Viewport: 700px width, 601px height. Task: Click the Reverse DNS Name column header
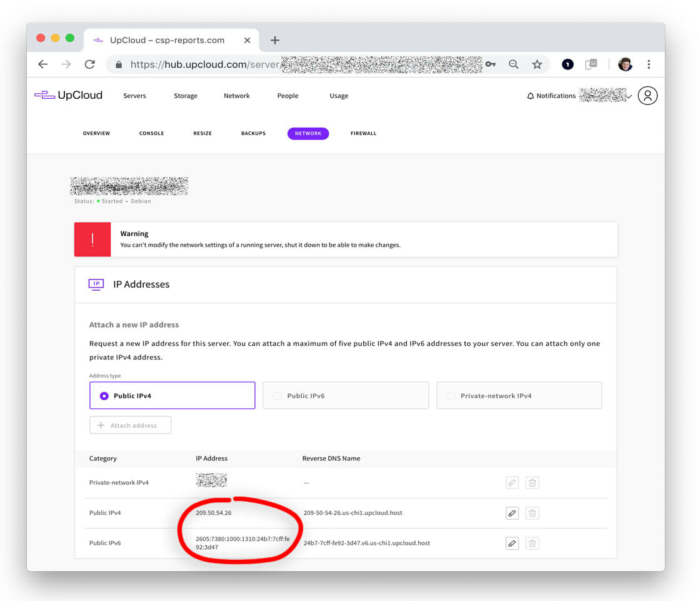point(331,458)
